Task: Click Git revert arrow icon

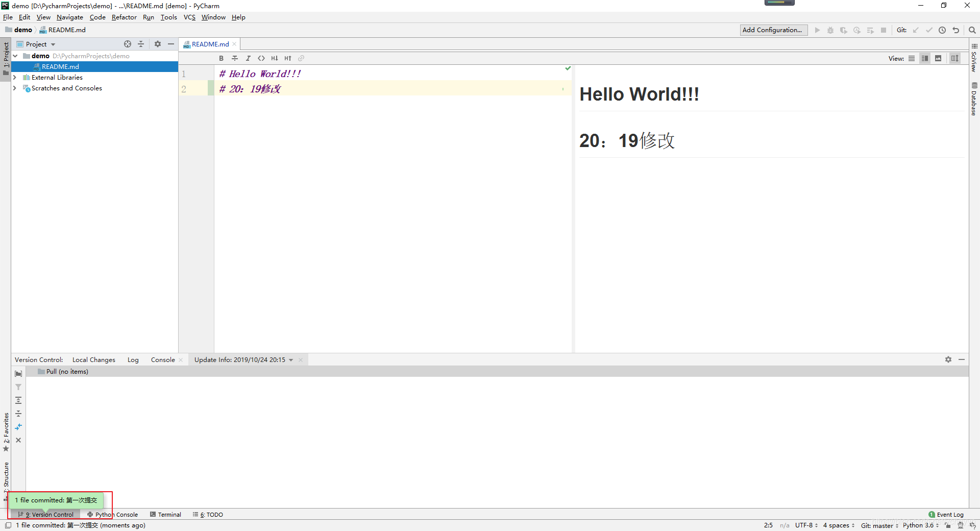Action: [x=956, y=30]
